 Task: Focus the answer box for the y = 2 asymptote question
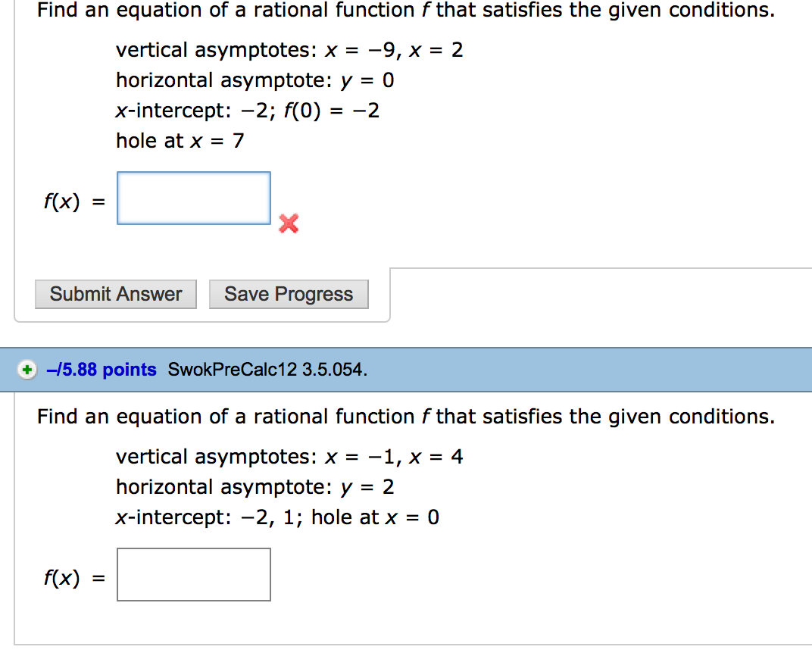point(194,575)
